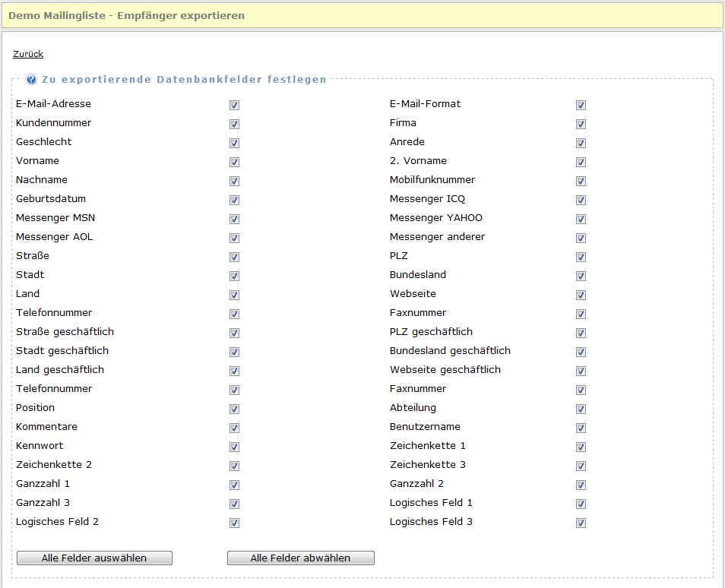Toggle the E-Mail-Format checkbox

(581, 105)
